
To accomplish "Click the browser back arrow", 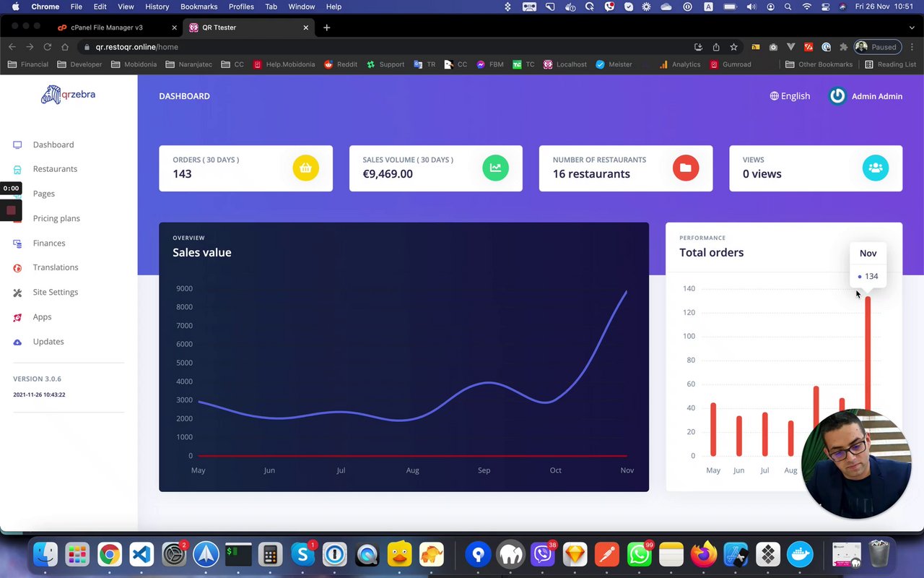I will [12, 47].
